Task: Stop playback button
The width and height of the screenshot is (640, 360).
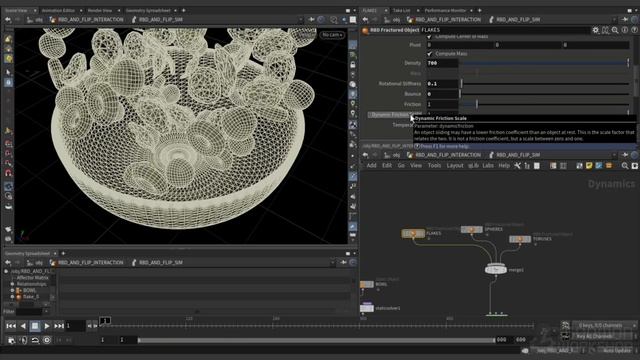Action: [35, 326]
